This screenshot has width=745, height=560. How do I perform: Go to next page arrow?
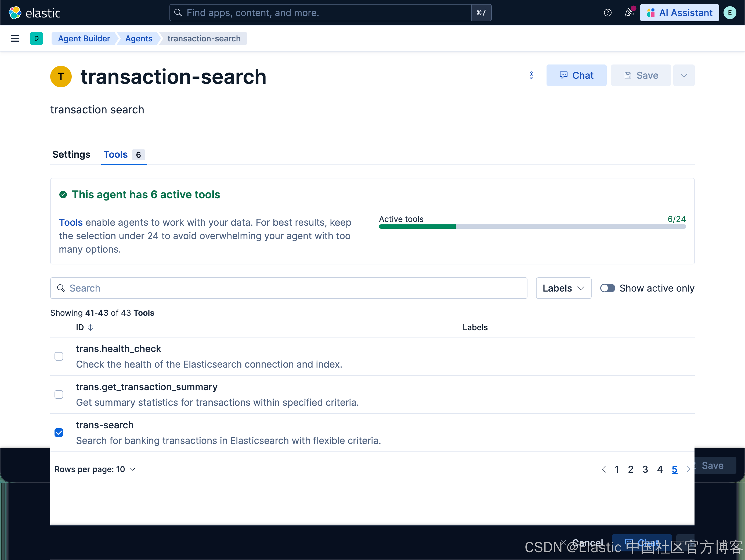688,469
